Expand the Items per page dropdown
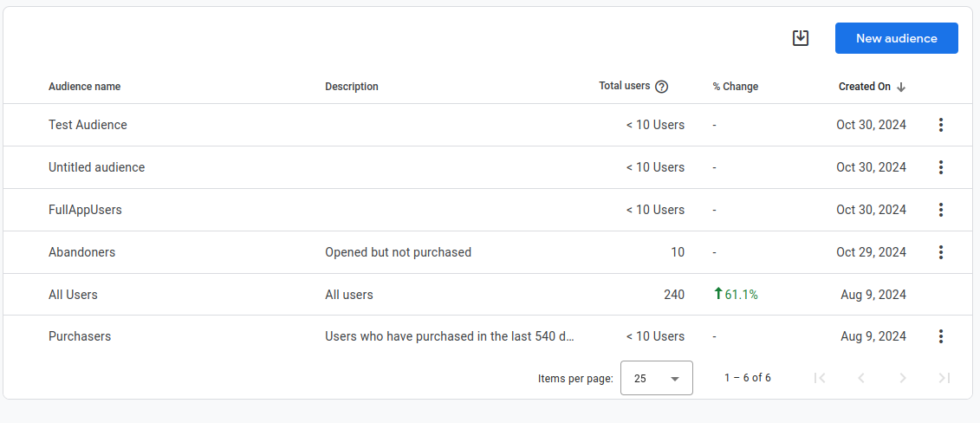Image resolution: width=980 pixels, height=423 pixels. pyautogui.click(x=657, y=378)
